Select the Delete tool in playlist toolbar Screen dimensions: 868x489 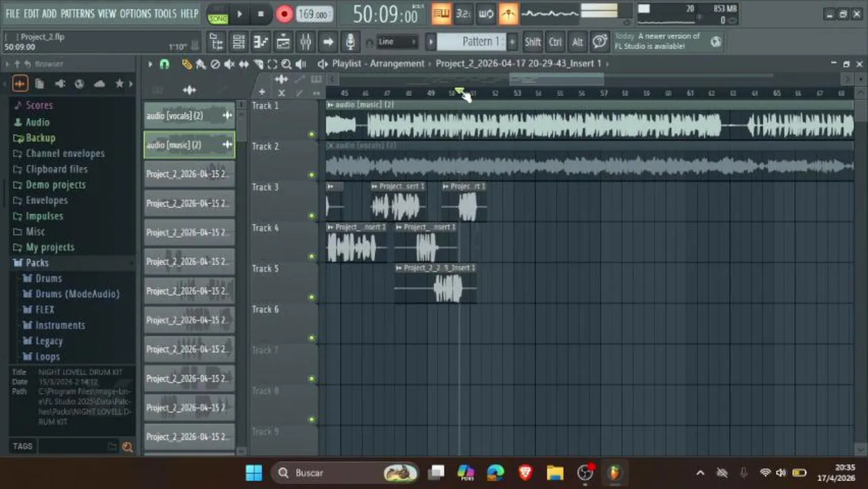click(215, 64)
